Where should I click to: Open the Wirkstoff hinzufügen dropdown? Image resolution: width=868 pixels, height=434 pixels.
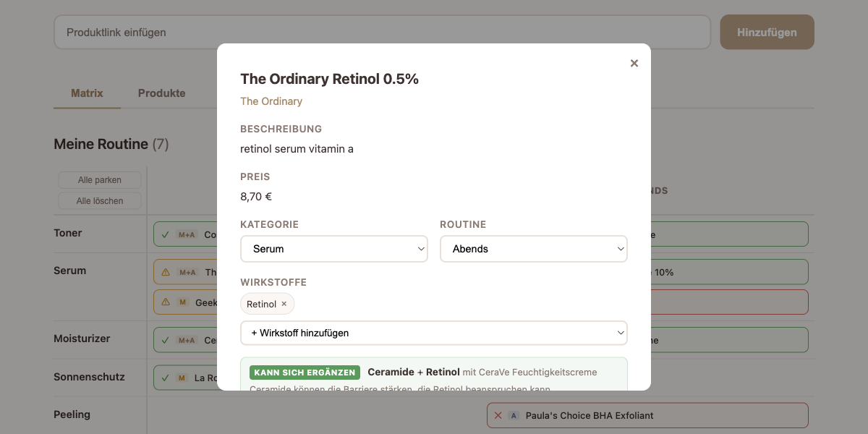point(434,333)
